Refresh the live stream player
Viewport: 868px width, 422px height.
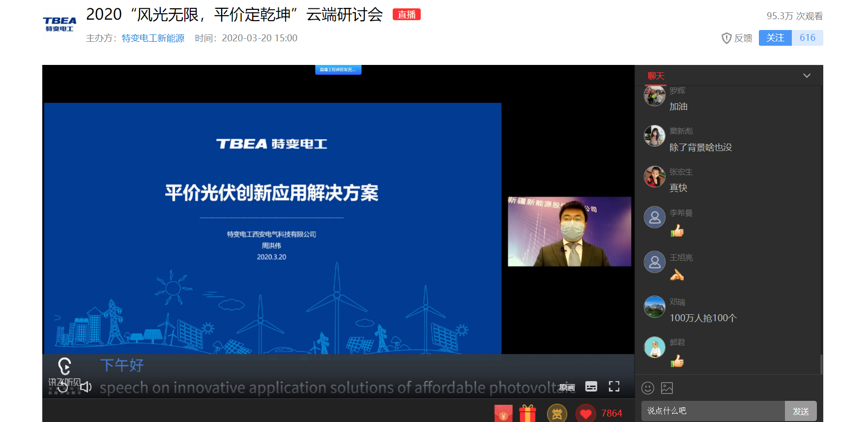click(x=63, y=387)
